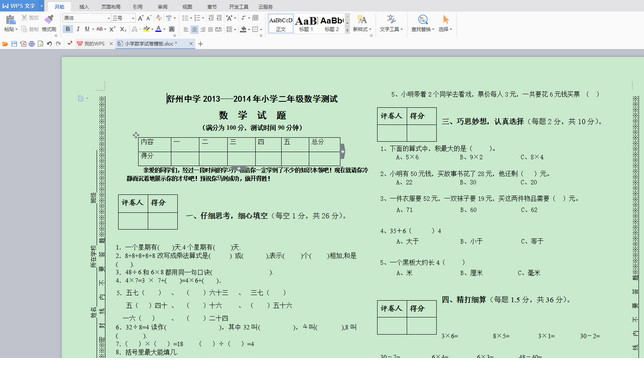Image resolution: width=644 pixels, height=372 pixels.
Task: Toggle strikethrough AB formatting
Action: pos(99,29)
